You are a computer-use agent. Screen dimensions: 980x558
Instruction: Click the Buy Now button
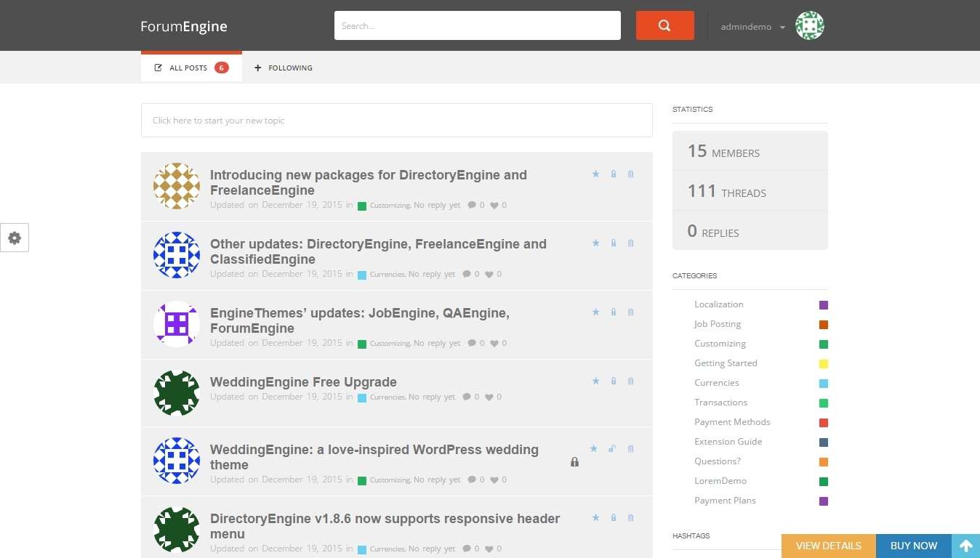click(x=914, y=546)
